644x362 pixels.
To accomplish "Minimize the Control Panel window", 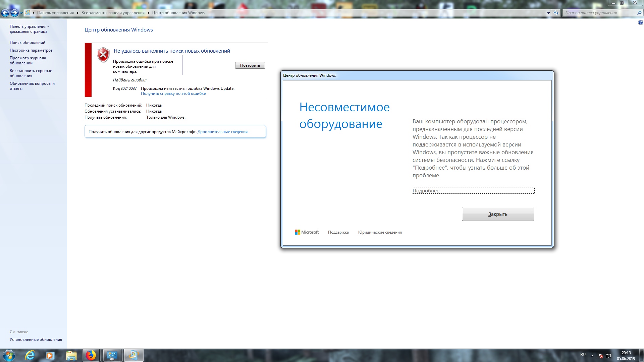I will (x=613, y=3).
